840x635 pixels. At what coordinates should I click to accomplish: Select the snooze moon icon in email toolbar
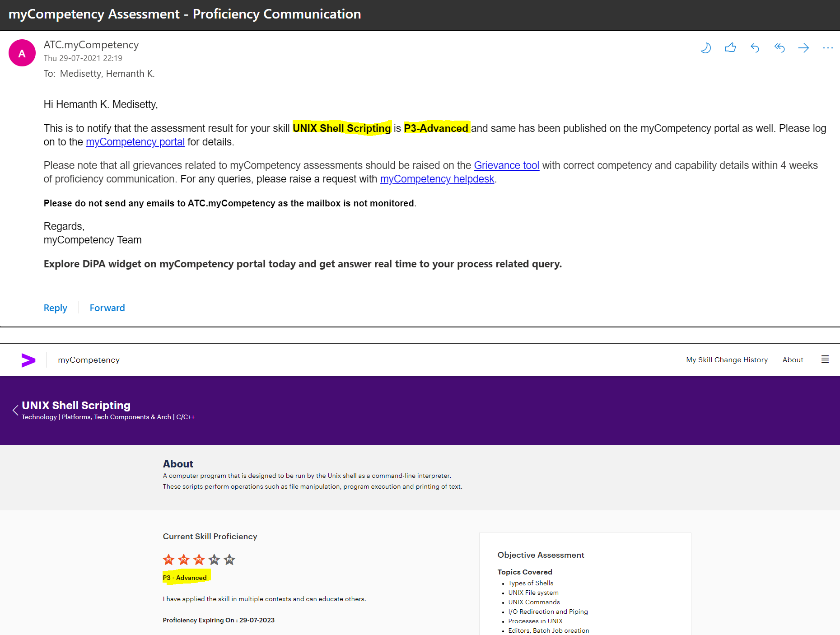pyautogui.click(x=706, y=48)
